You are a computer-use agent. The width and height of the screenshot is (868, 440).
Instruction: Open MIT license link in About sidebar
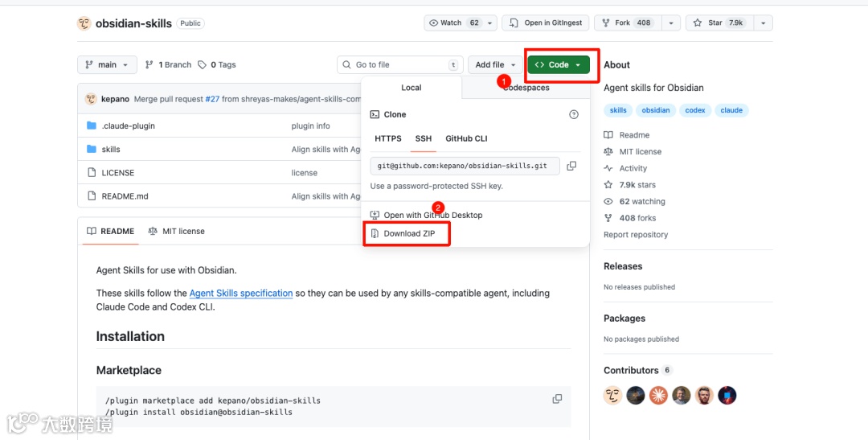pyautogui.click(x=633, y=152)
